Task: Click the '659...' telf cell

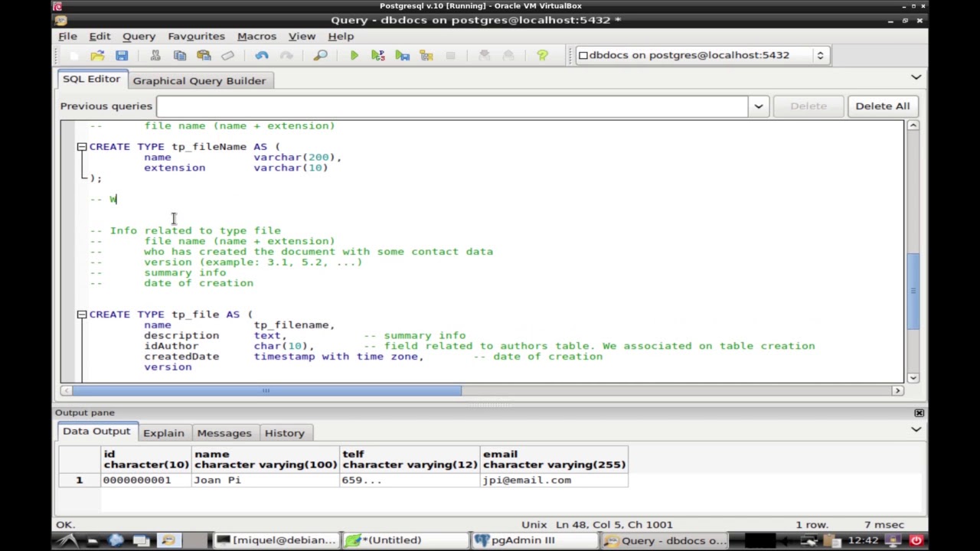Action: tap(410, 480)
